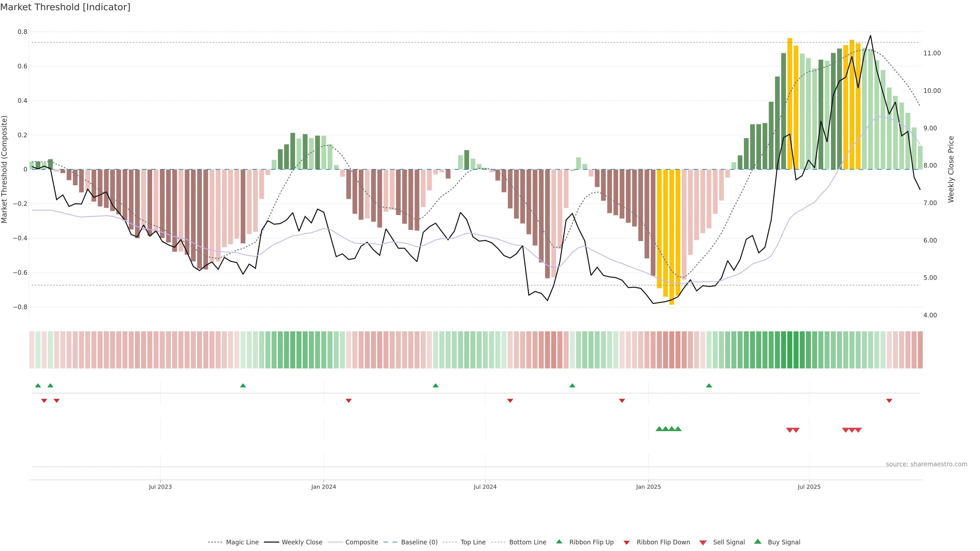Click the Ribbon Flip Down legend triangle icon
This screenshot has height=551, width=980.
627,543
